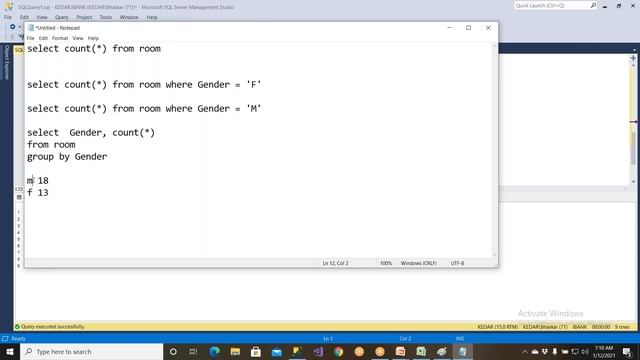640x360 pixels.
Task: Click the split editor icon above SSMS scrollbar
Action: pyautogui.click(x=633, y=58)
